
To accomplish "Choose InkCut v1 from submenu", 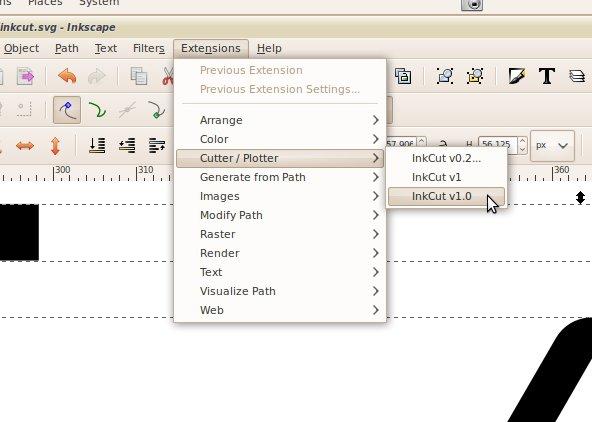I will pyautogui.click(x=446, y=177).
